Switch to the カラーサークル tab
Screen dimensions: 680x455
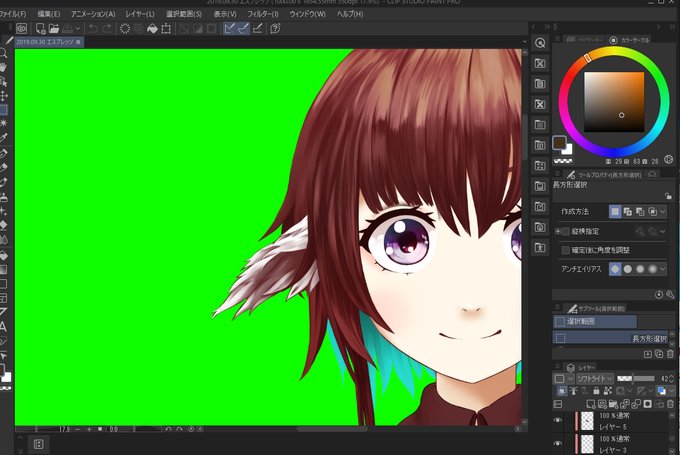630,40
